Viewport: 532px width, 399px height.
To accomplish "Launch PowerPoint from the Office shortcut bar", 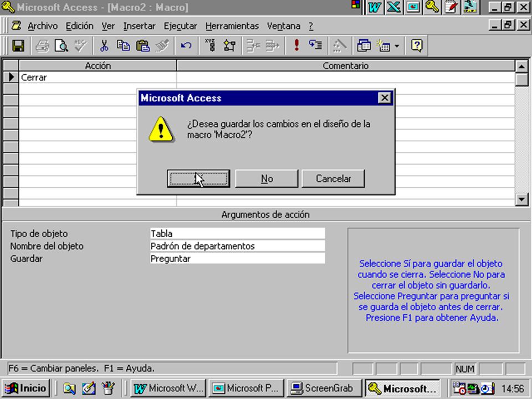I will [x=413, y=7].
